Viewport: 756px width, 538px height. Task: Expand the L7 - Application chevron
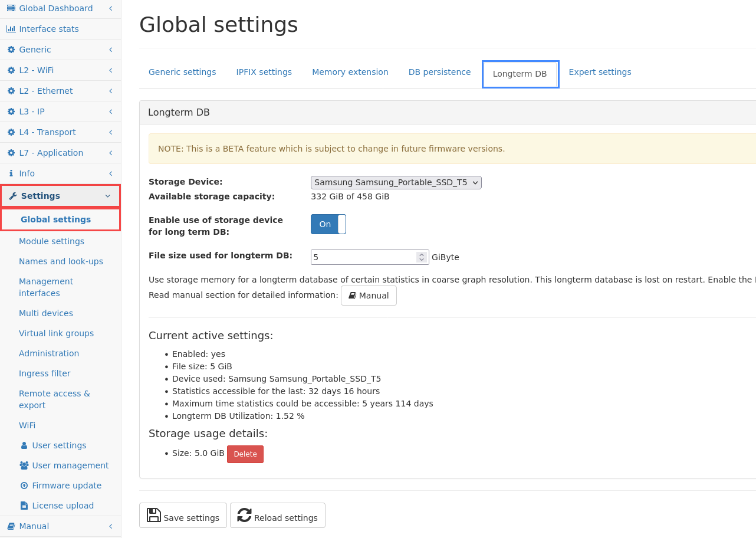point(111,153)
